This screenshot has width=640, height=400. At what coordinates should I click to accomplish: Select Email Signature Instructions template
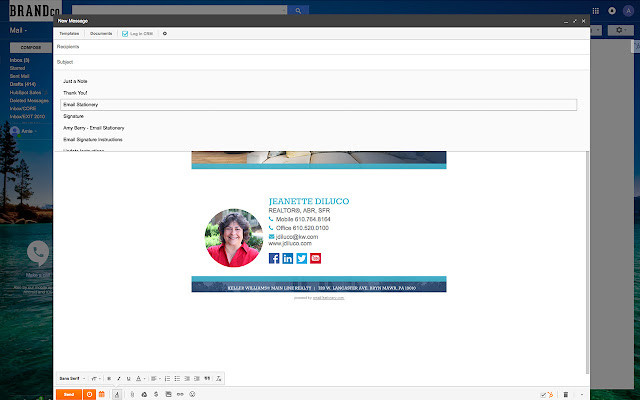click(x=93, y=140)
